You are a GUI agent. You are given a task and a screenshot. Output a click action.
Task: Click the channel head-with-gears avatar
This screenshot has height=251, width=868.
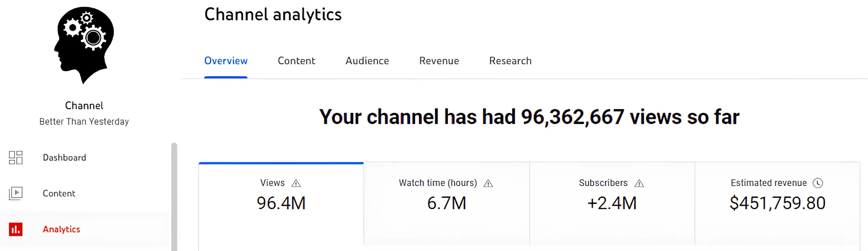(84, 45)
